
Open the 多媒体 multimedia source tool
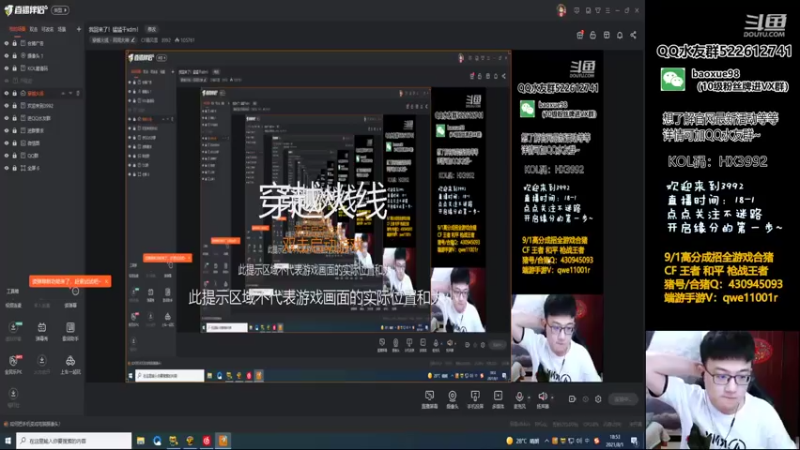tap(498, 399)
